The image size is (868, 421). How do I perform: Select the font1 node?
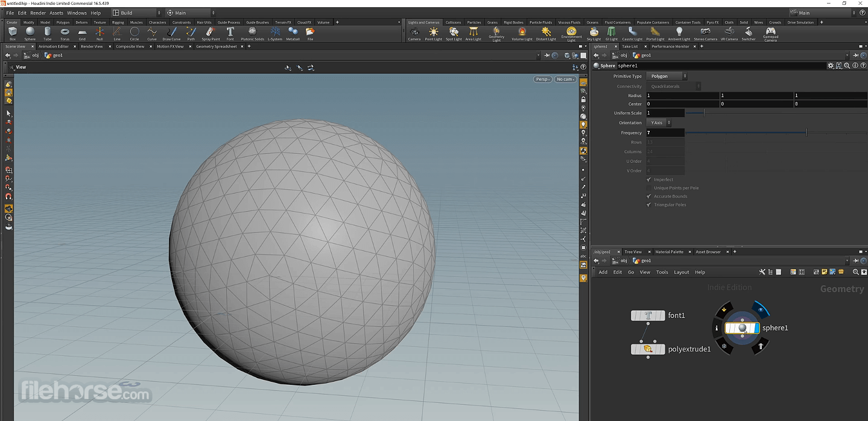[648, 315]
